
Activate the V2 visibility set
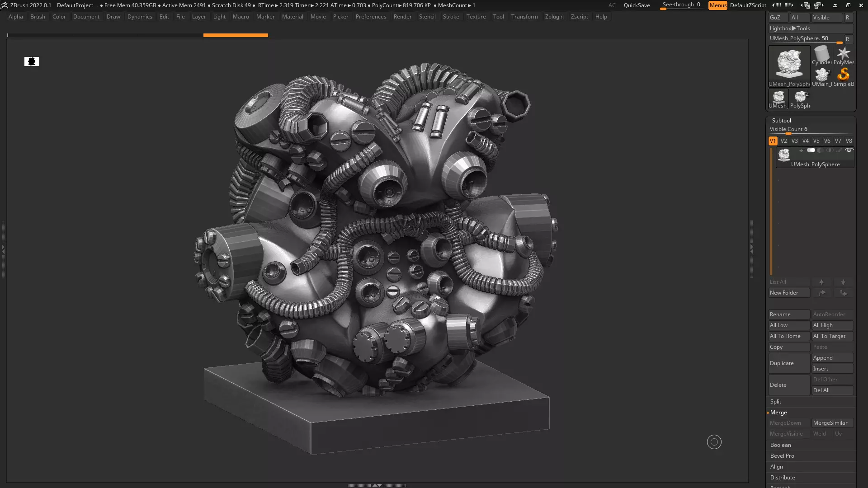coord(784,141)
